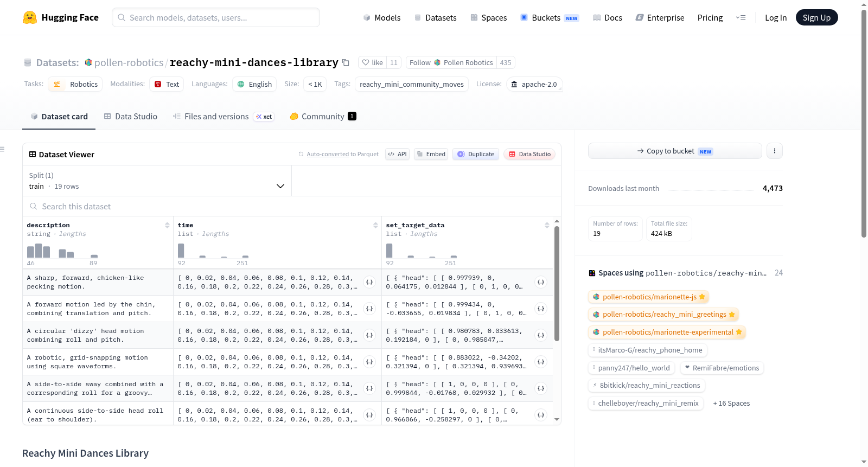Expand the time cell for chicken-like pecking row
This screenshot has width=868, height=467.
point(369,282)
